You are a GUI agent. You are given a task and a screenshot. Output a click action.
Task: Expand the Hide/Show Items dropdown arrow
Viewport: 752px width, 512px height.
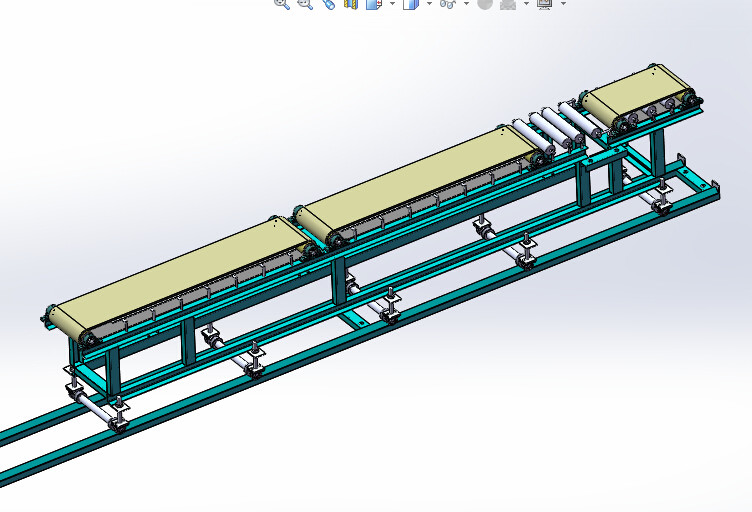pos(466,3)
